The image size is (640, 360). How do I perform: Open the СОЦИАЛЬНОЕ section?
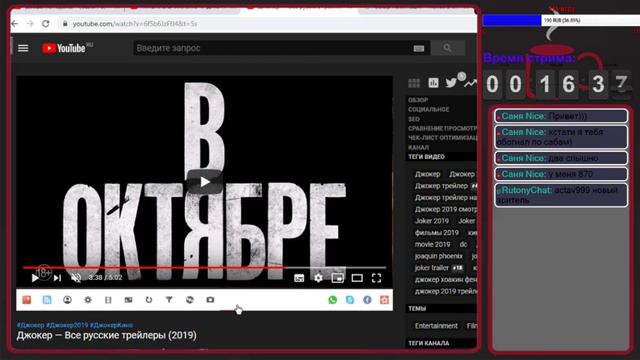[429, 109]
